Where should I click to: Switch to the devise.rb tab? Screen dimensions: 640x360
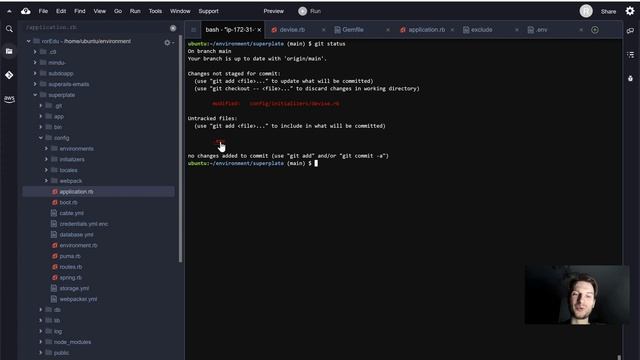[292, 30]
